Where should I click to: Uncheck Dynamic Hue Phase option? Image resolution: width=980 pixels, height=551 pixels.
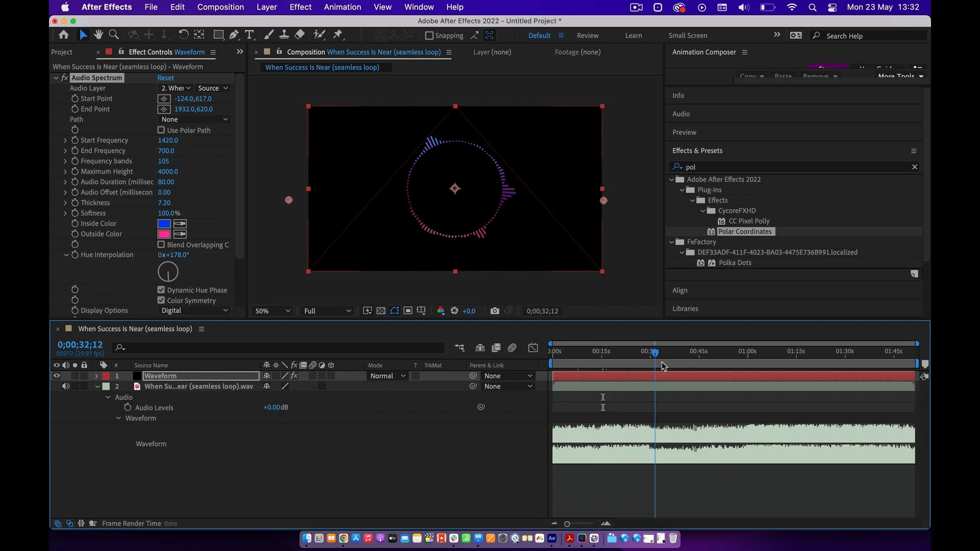[161, 290]
